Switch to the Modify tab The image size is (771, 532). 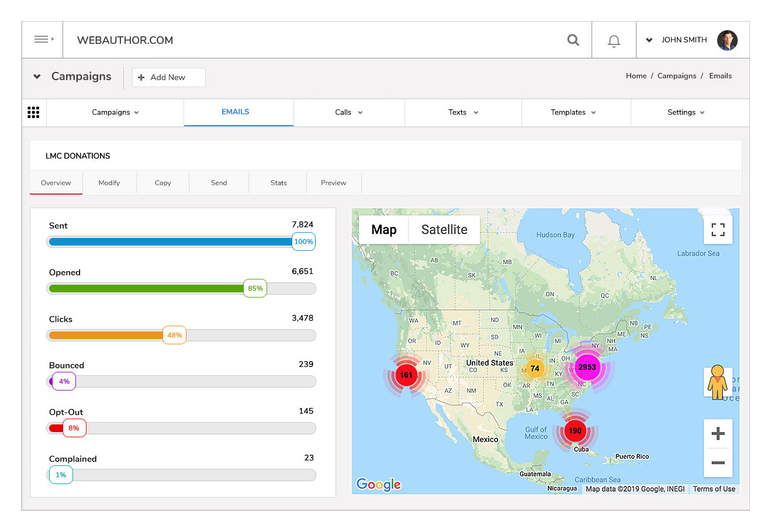pos(109,183)
